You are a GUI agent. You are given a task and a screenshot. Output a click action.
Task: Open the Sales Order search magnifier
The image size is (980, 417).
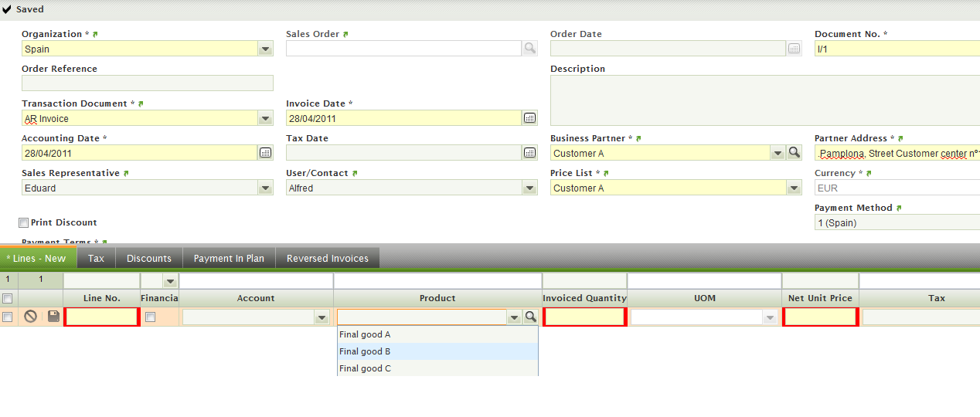[529, 49]
